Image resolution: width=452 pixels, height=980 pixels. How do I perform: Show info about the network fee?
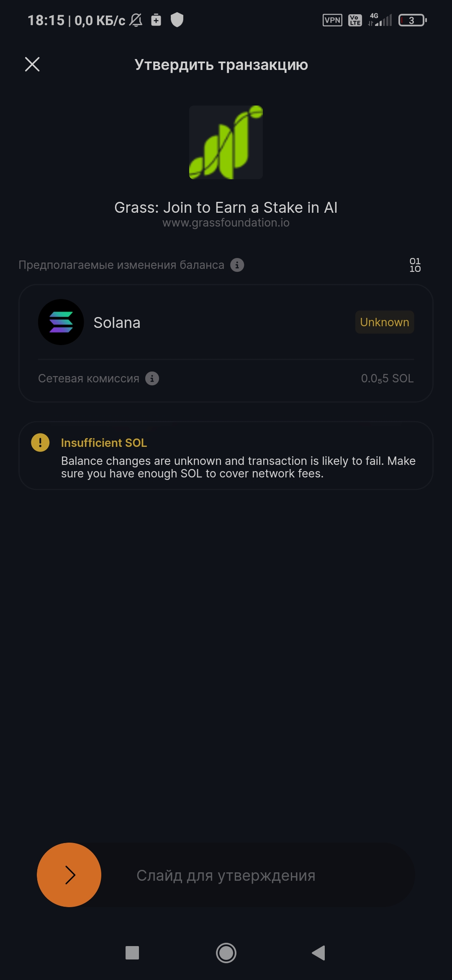pyautogui.click(x=152, y=379)
